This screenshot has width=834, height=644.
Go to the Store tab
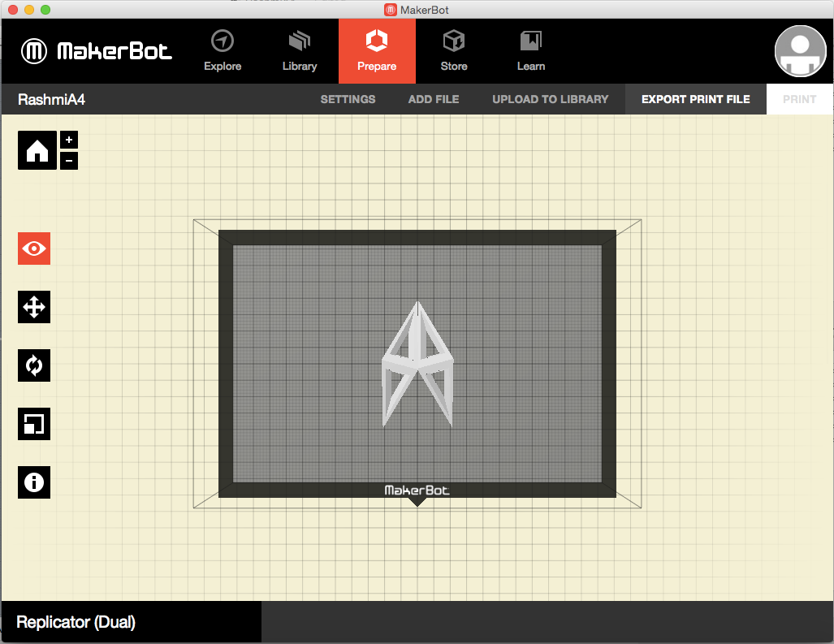click(x=454, y=51)
